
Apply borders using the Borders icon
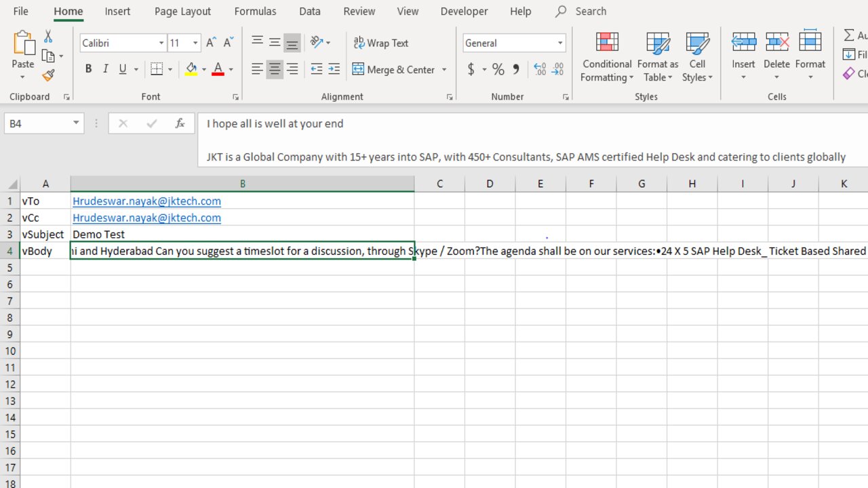156,69
